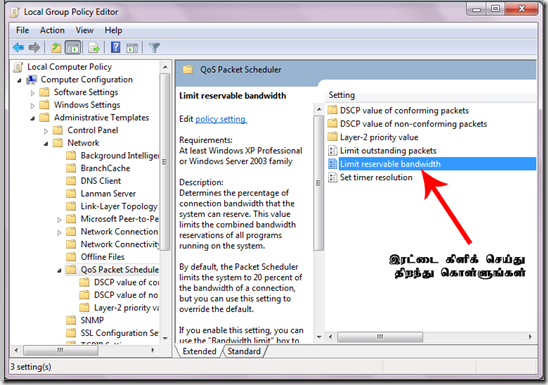548x385 pixels.
Task: Collapse the Administrative Templates node
Action: 33,118
